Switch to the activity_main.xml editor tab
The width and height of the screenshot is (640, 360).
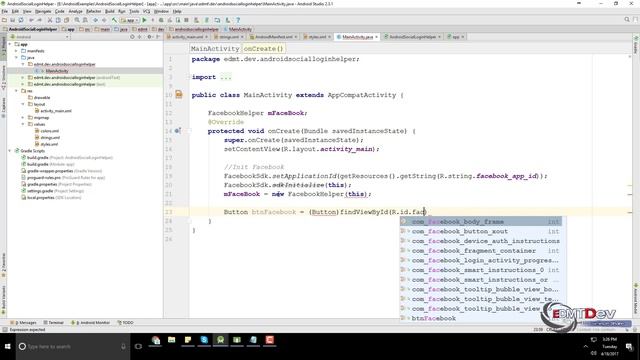tap(187, 37)
